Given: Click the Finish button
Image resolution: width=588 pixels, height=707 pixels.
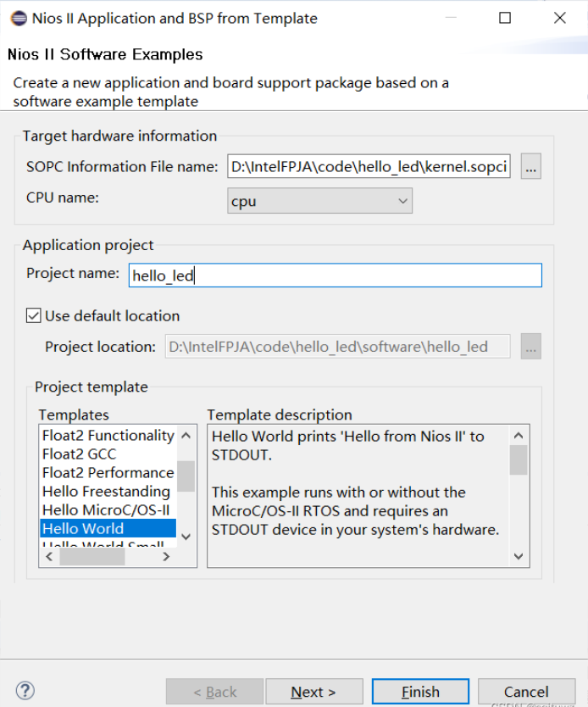Looking at the screenshot, I should pos(420,692).
